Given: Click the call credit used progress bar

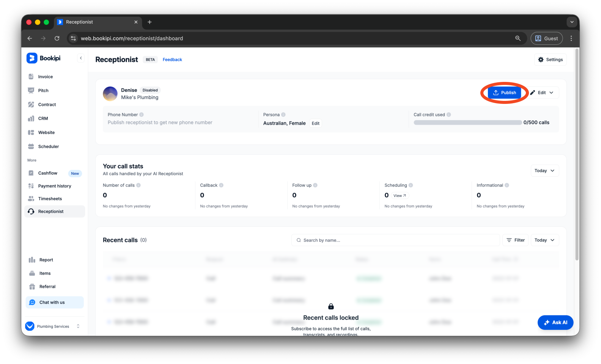Looking at the screenshot, I should click(468, 122).
